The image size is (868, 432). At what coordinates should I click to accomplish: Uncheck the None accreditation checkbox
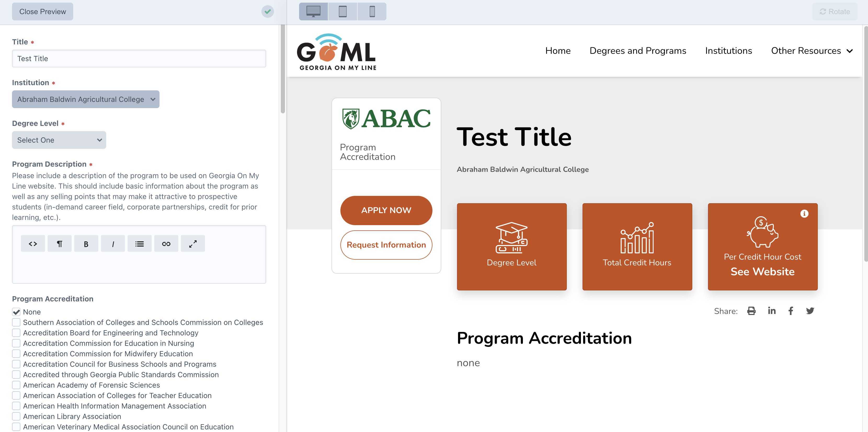click(x=16, y=312)
